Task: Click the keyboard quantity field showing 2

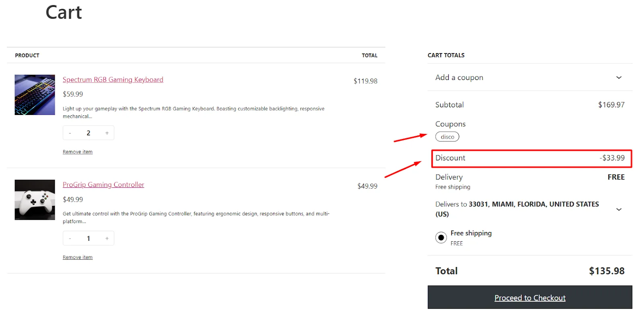Action: click(89, 133)
